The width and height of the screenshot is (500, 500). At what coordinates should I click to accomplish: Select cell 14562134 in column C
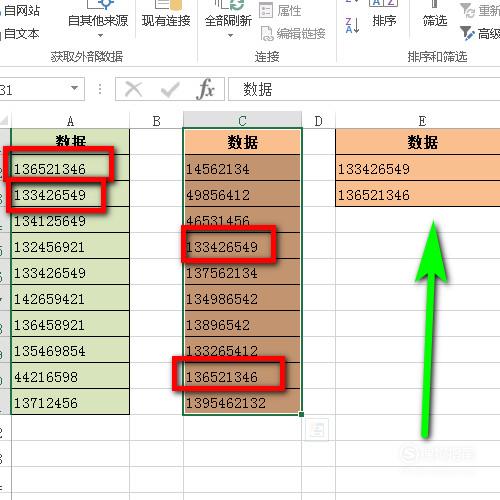[x=242, y=168]
